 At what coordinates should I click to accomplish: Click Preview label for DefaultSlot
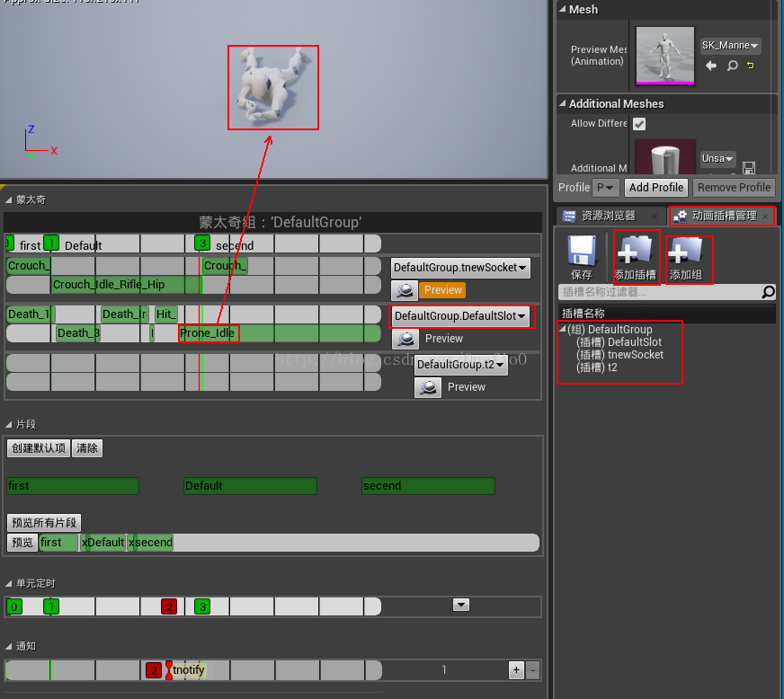(x=444, y=339)
